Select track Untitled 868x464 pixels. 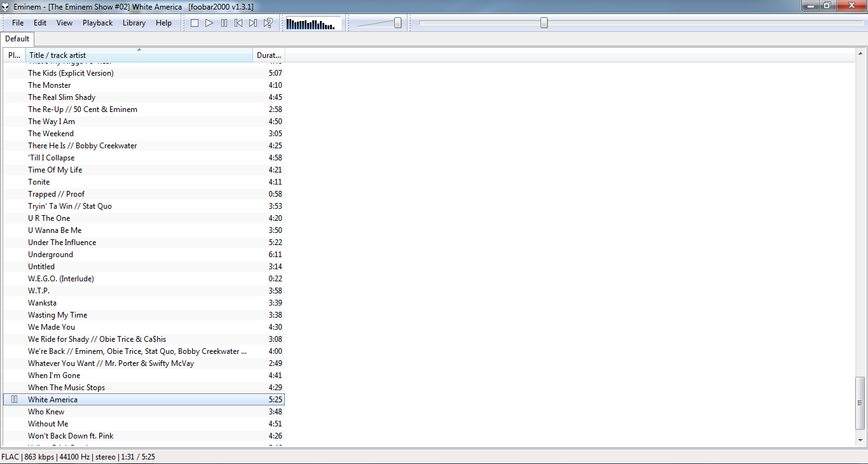(x=144, y=267)
